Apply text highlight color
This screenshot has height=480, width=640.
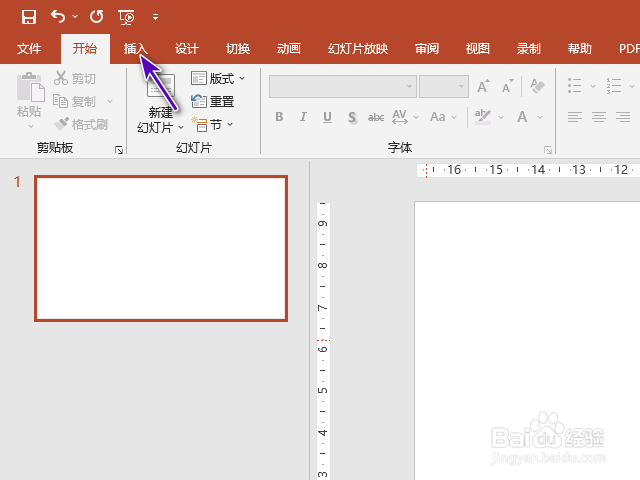pos(483,117)
